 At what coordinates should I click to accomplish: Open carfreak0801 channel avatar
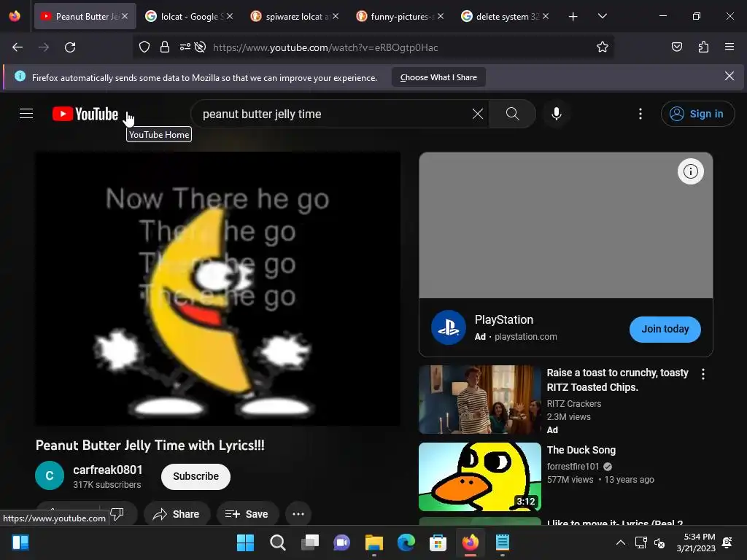pyautogui.click(x=50, y=475)
